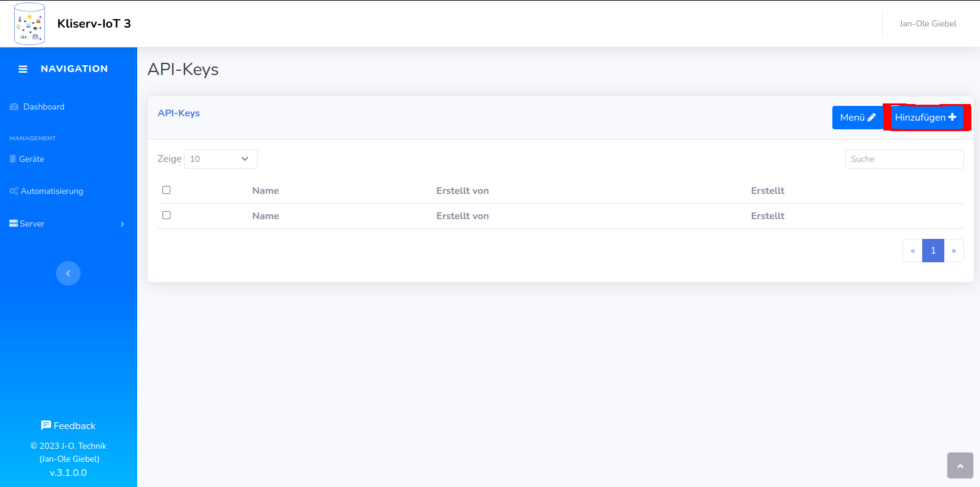Click the Automatisierung gears icon
Image resolution: width=980 pixels, height=487 pixels.
pos(14,191)
